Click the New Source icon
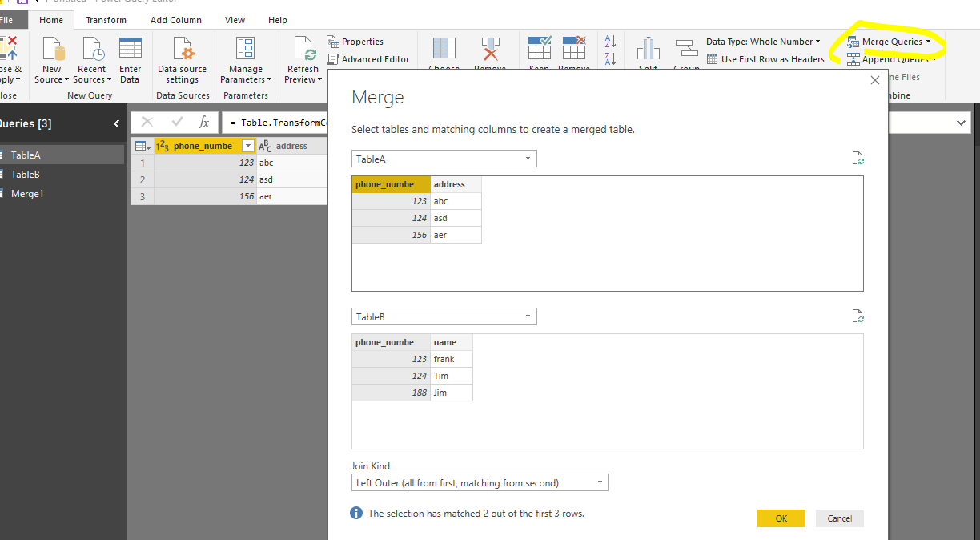This screenshot has width=980, height=540. click(52, 49)
